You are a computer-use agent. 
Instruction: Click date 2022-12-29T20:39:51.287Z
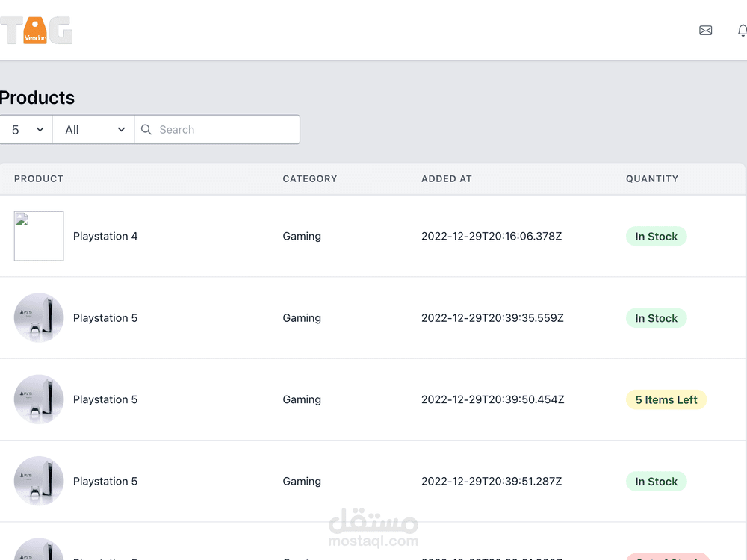(x=492, y=481)
